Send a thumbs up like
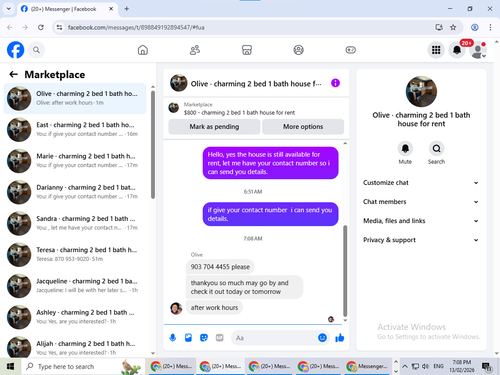 point(340,338)
